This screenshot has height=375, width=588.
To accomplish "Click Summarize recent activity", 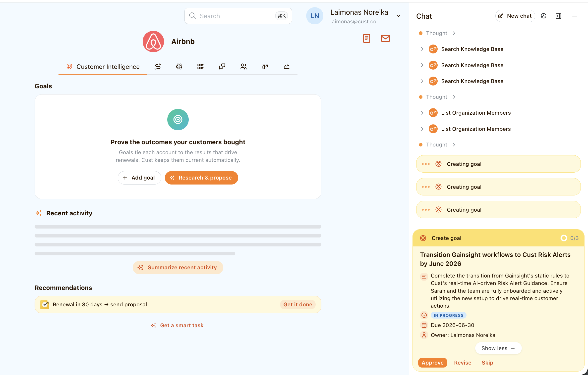I will [x=178, y=268].
